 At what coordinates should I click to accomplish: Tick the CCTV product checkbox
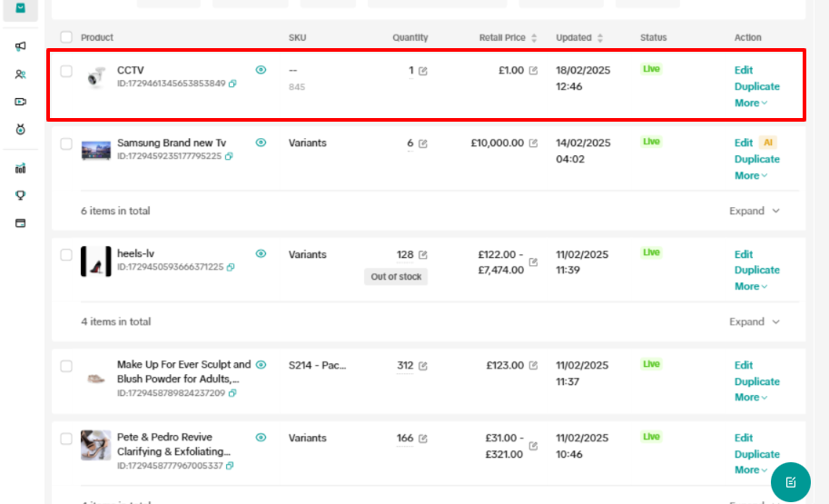pos(66,71)
